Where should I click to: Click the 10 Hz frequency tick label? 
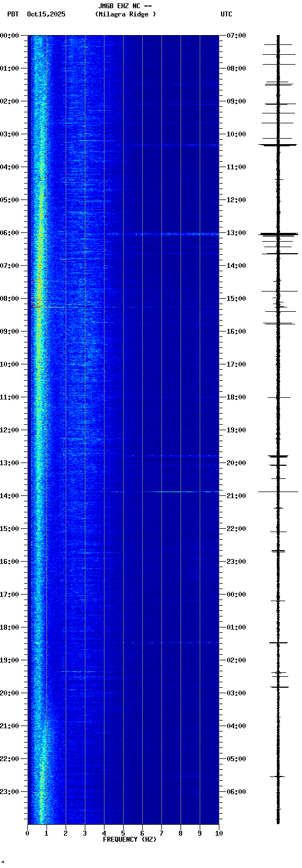pyautogui.click(x=219, y=833)
